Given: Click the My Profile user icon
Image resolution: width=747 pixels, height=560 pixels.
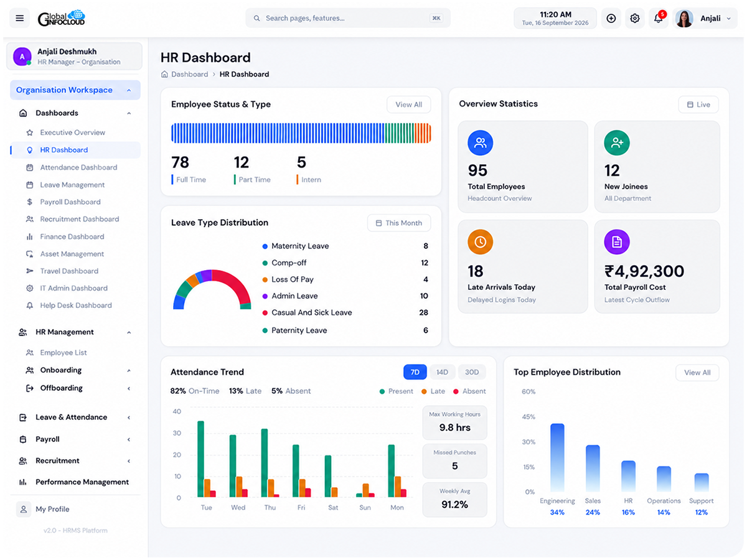Looking at the screenshot, I should (23, 509).
